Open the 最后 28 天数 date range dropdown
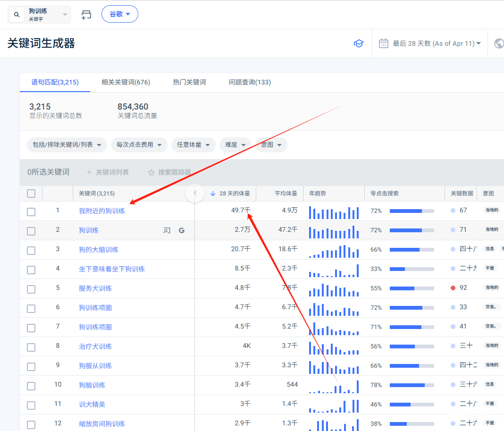The image size is (504, 431). click(437, 43)
